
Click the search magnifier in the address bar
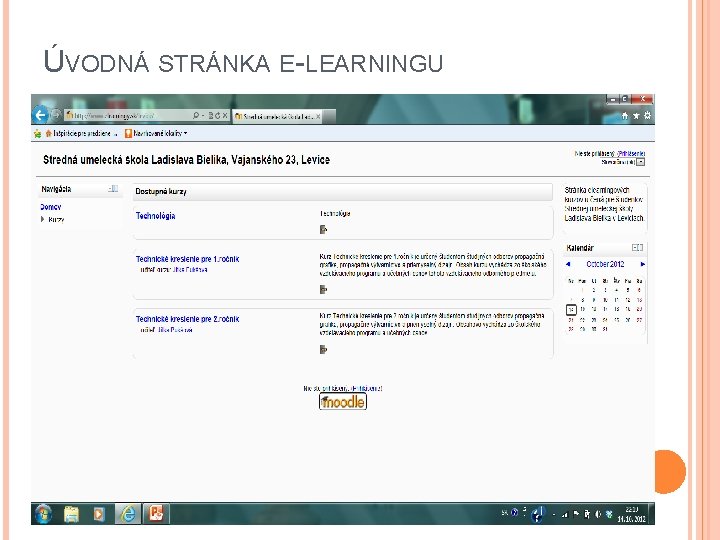point(196,116)
